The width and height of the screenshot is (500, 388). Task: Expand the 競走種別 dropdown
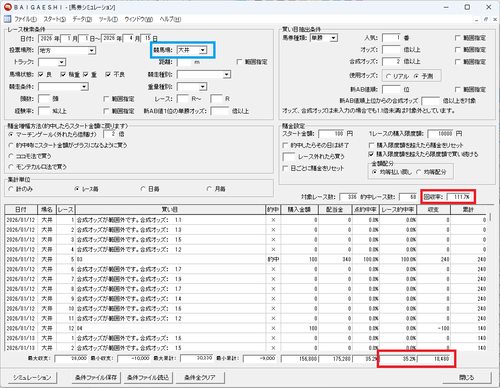click(x=227, y=74)
